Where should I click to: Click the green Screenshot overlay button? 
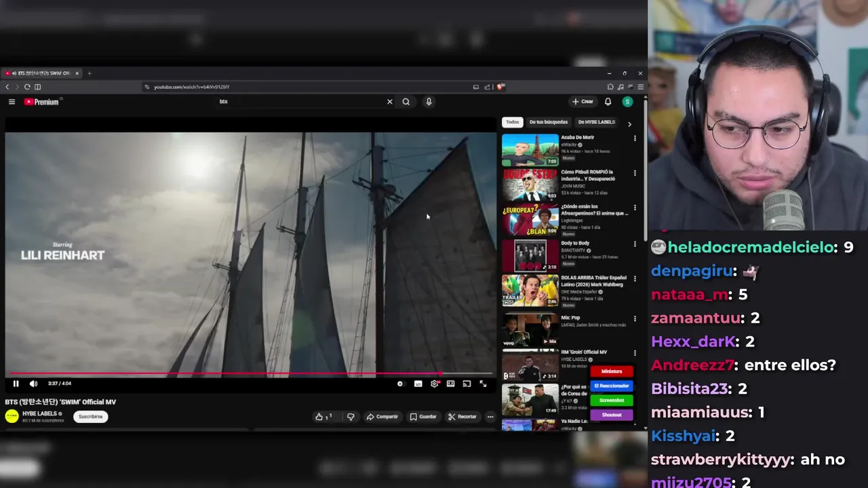point(611,400)
